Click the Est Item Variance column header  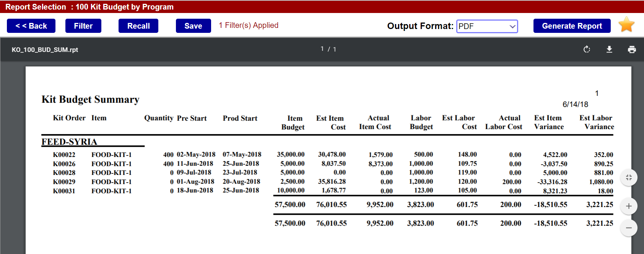(549, 122)
